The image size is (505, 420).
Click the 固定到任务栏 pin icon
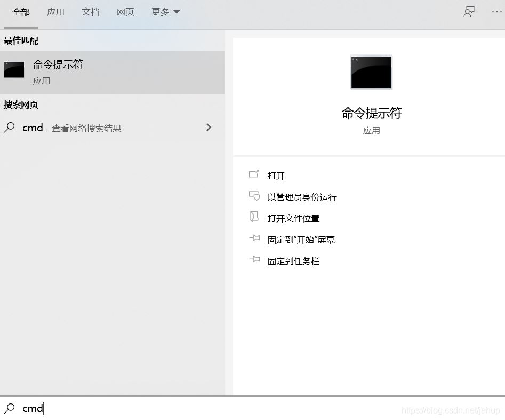point(255,260)
